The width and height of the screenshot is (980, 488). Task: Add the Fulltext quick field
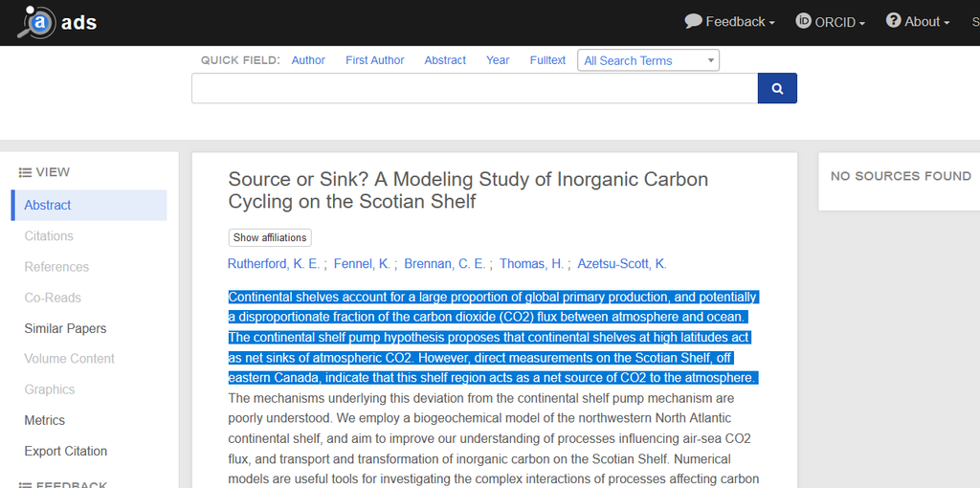[547, 60]
